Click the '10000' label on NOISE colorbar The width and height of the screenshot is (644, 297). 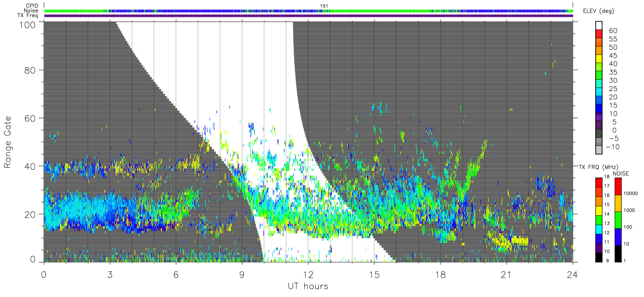[x=631, y=193]
